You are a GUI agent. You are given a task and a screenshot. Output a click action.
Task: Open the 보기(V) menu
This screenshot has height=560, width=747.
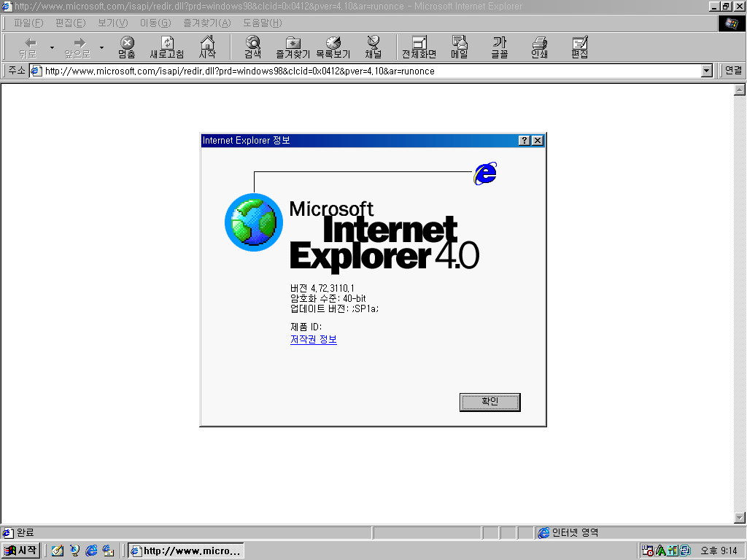(x=113, y=23)
